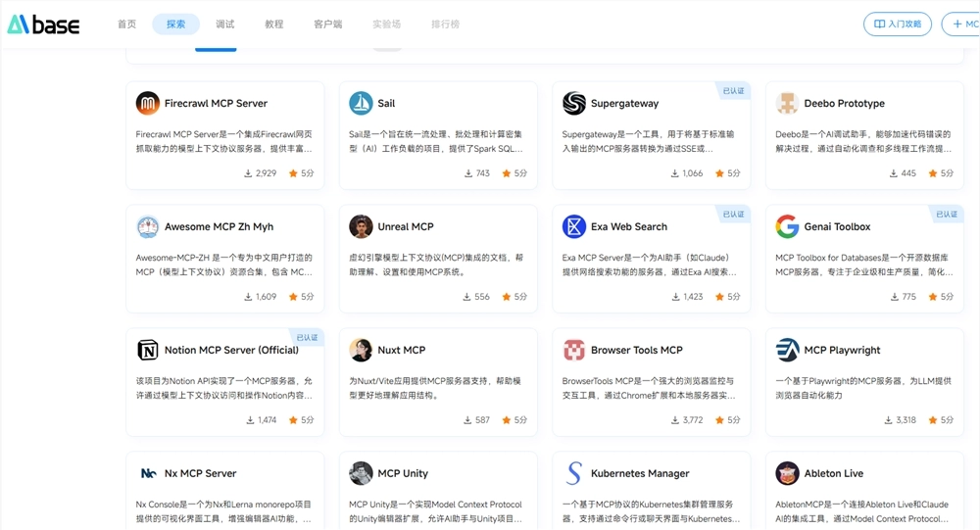Open the Kubernetes Manager title link
Image resolution: width=980 pixels, height=530 pixels.
640,473
